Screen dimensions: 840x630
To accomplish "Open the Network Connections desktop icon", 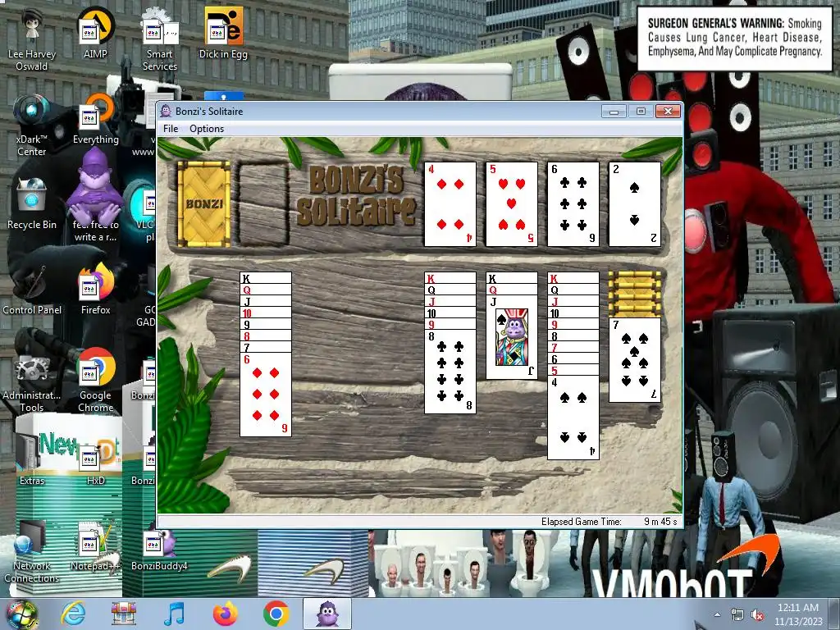I will pyautogui.click(x=32, y=552).
